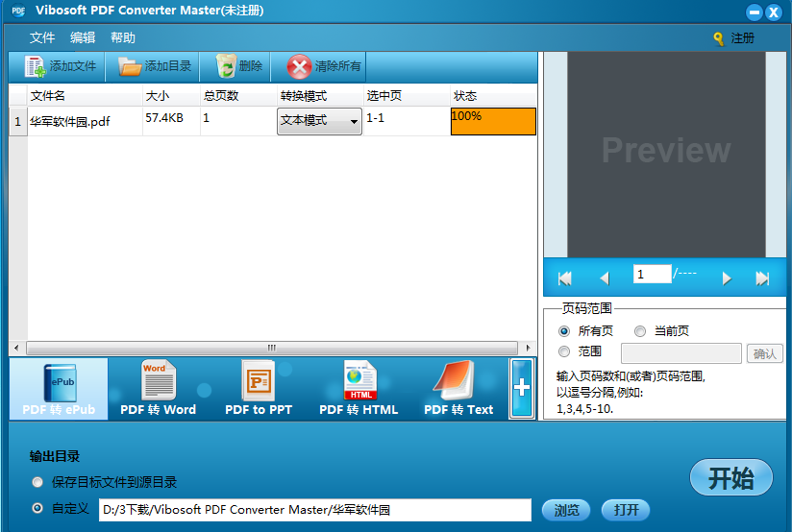Click the PDF app logo in title bar
This screenshot has height=532, width=792.
[x=18, y=11]
